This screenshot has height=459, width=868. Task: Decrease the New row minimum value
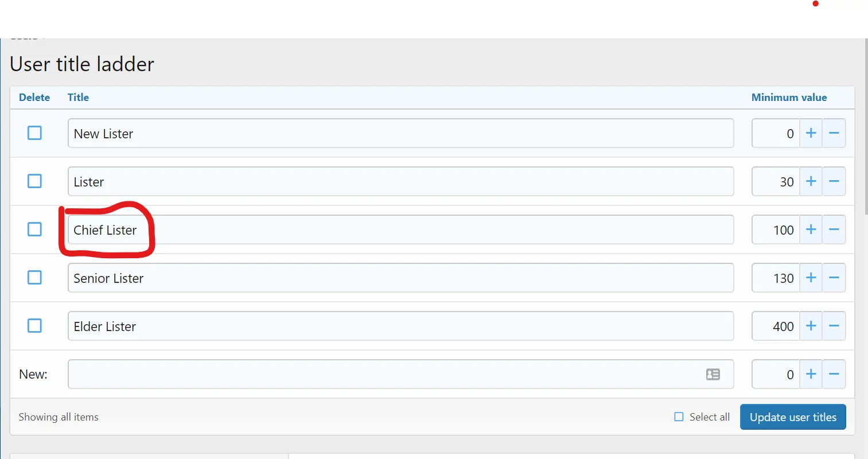pos(834,374)
